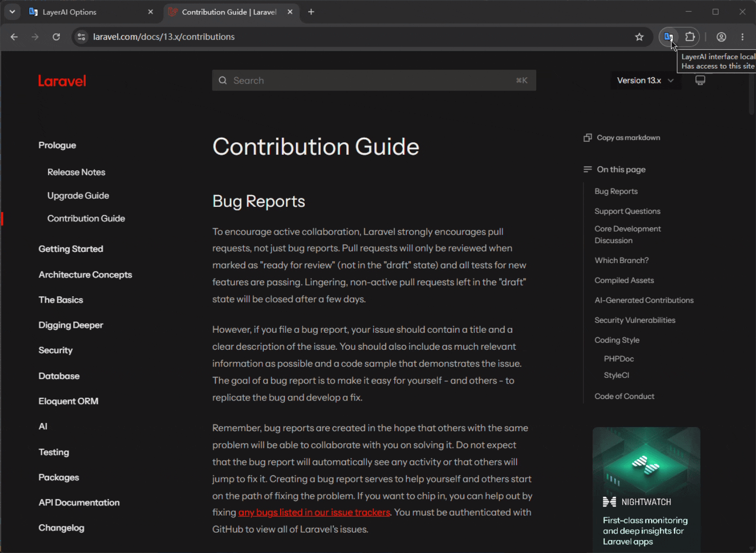Viewport: 756px width, 553px height.
Task: Jump to Coding Style section
Action: (617, 341)
